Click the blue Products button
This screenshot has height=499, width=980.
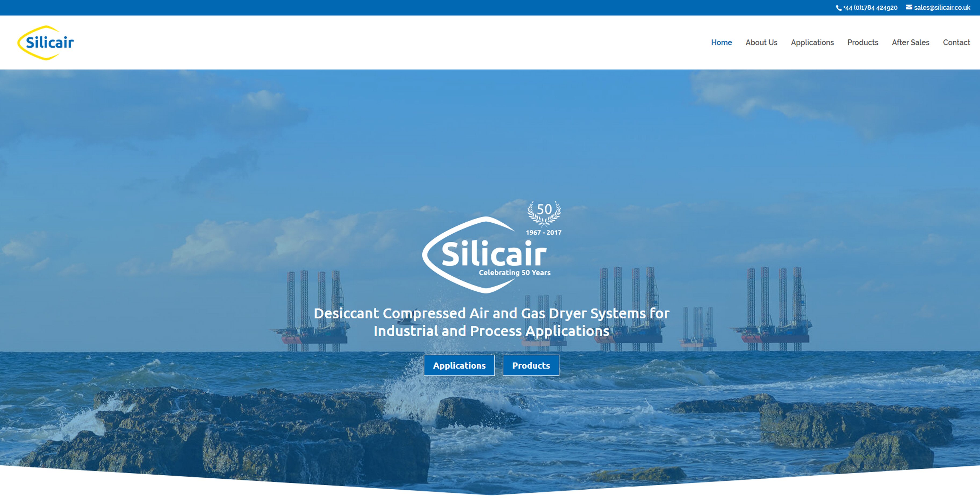point(531,365)
